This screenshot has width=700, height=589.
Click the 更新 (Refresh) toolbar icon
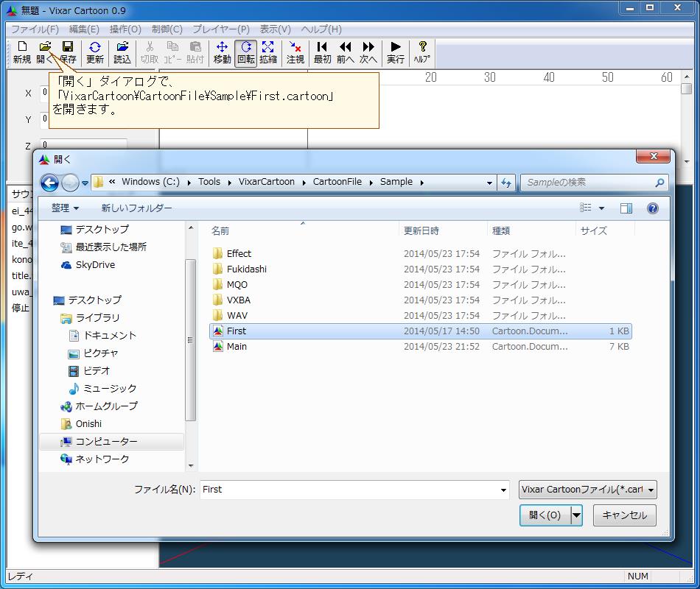coord(95,52)
